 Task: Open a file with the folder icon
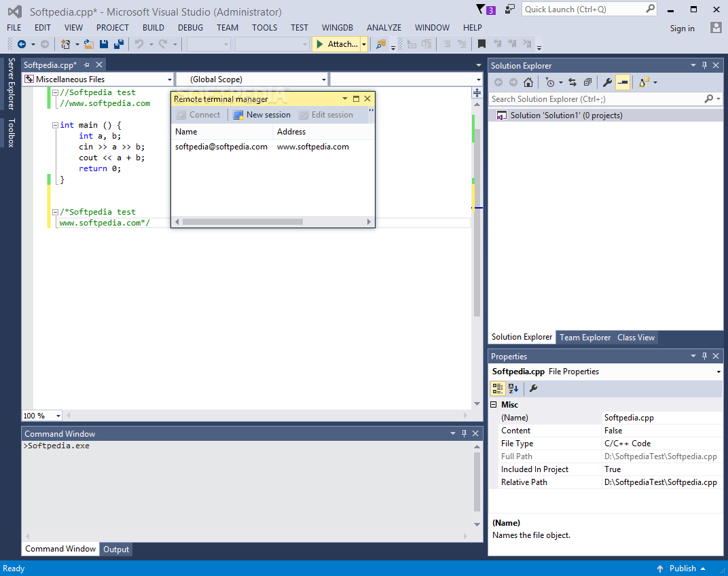[x=89, y=44]
